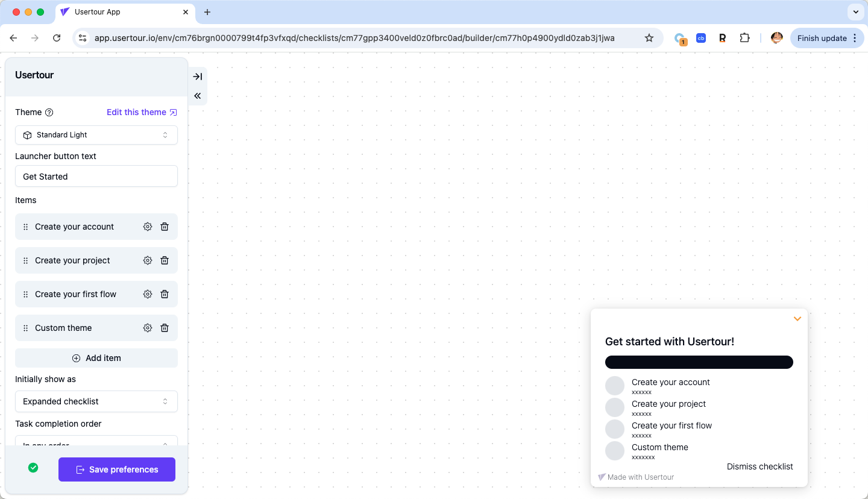Open extension with orange badge

click(680, 39)
